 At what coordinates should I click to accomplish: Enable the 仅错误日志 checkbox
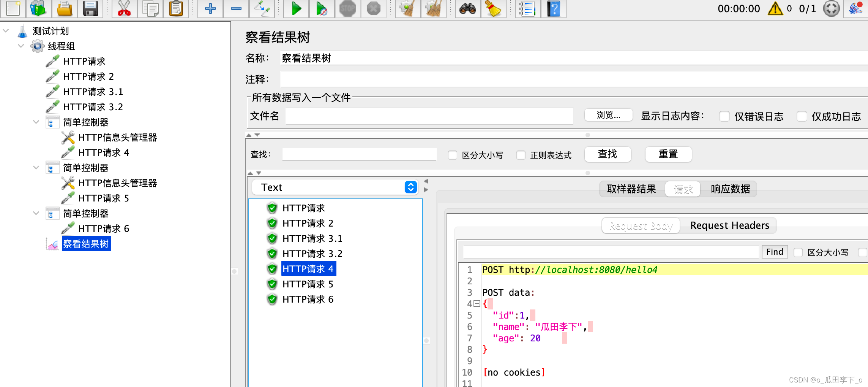click(x=725, y=116)
